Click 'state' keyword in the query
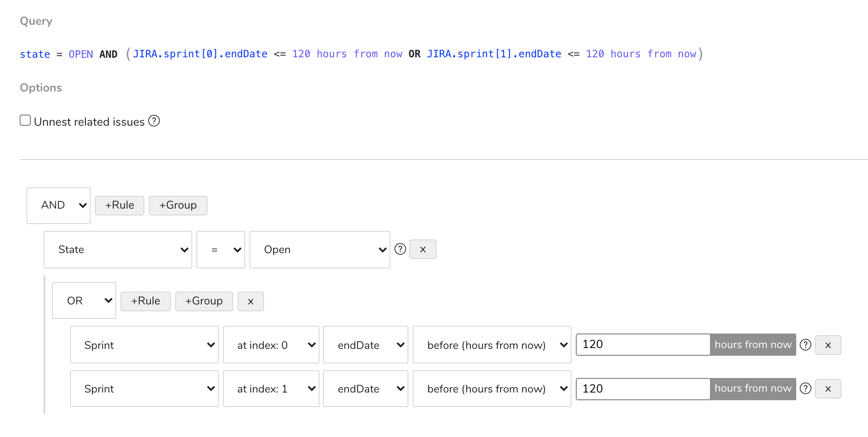This screenshot has height=437, width=868. point(35,54)
